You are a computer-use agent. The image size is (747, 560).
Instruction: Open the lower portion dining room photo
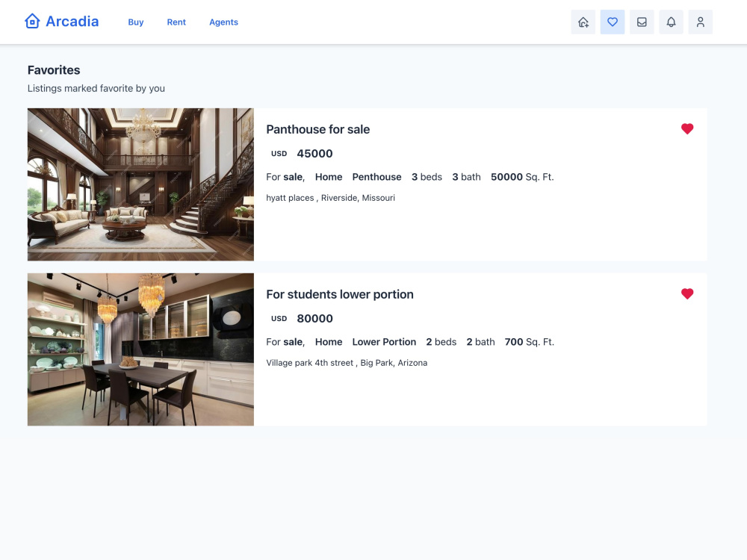[x=140, y=349]
